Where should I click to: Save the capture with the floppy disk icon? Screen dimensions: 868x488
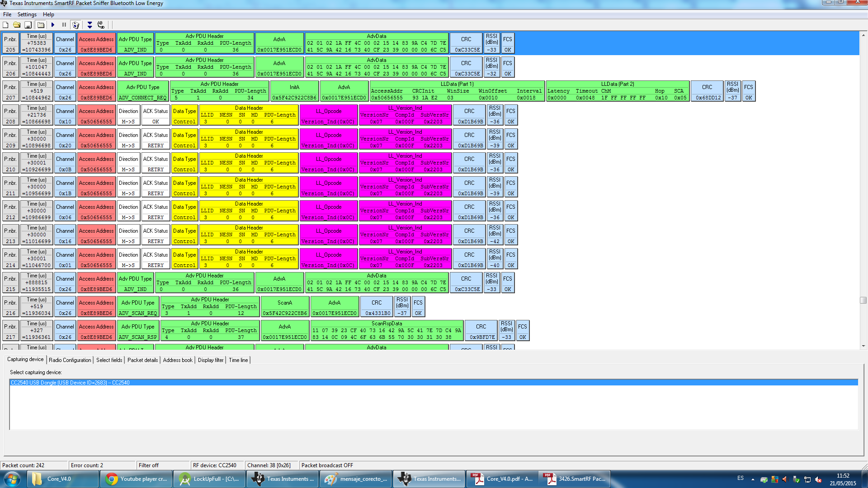coord(28,25)
